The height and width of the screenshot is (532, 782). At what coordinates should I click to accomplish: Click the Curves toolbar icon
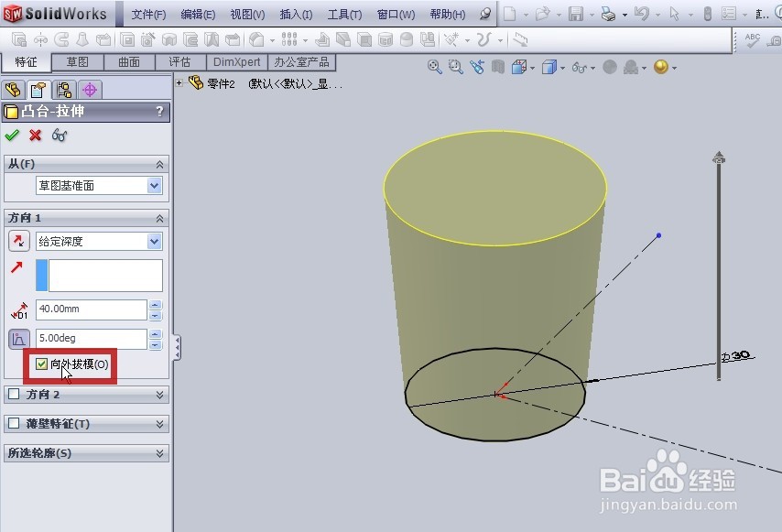pyautogui.click(x=483, y=39)
